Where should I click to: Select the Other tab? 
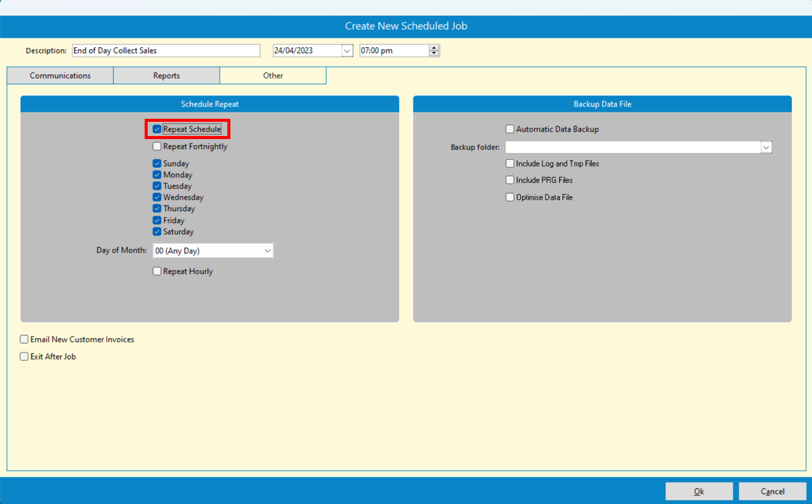[x=273, y=76]
